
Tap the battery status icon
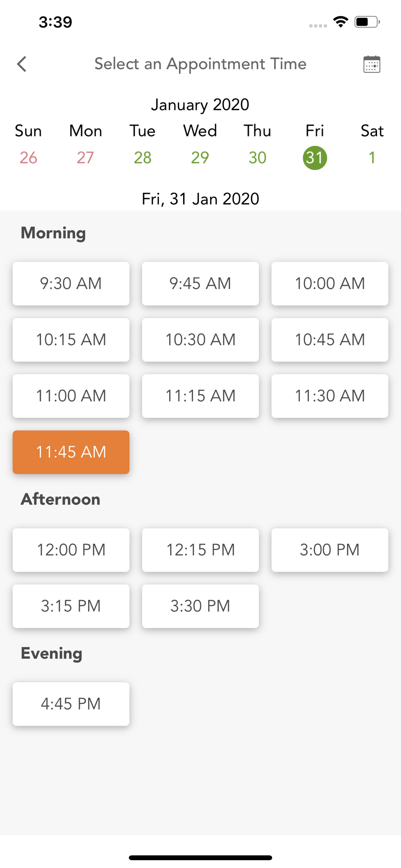coord(367,22)
